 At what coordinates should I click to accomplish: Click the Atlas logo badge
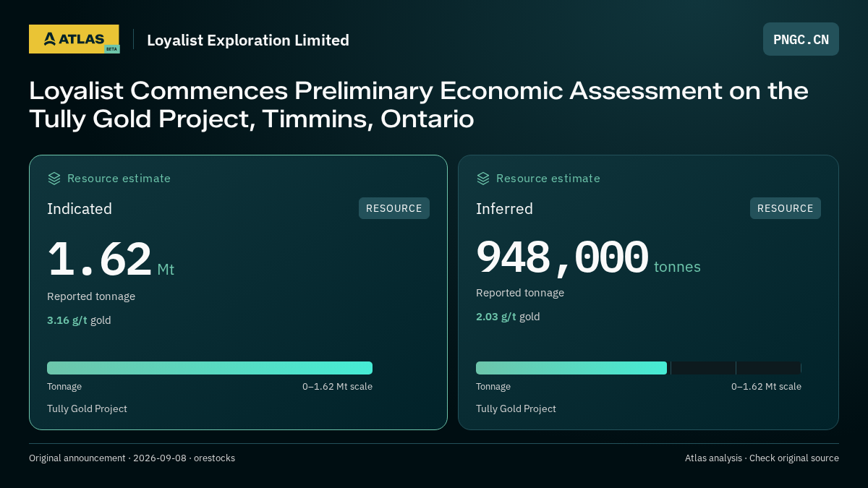click(x=74, y=39)
